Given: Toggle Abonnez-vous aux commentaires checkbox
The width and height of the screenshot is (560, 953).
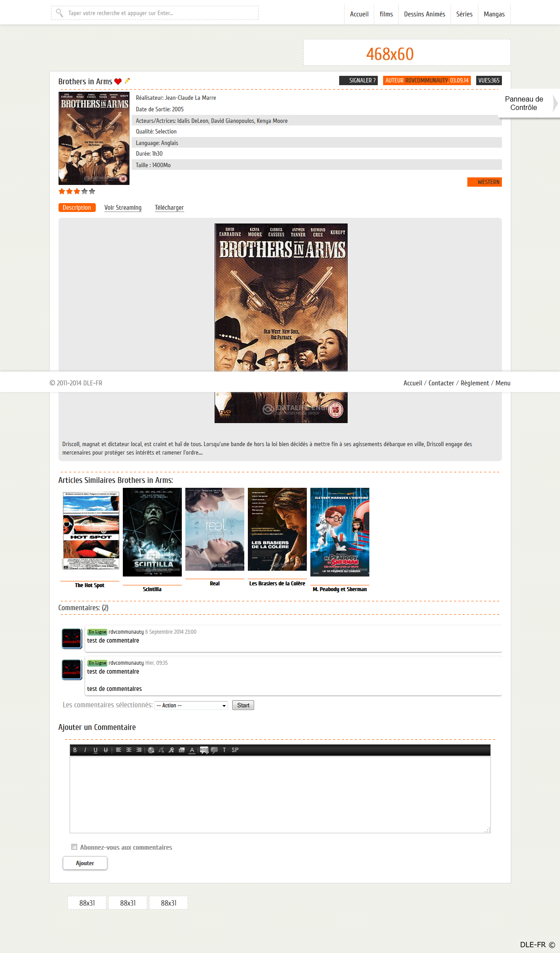Looking at the screenshot, I should pos(74,847).
